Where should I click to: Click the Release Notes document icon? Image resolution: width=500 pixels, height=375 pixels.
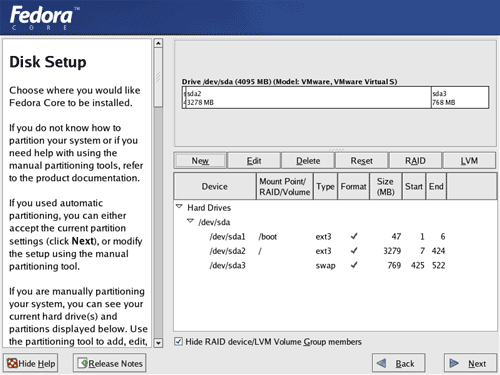[83, 363]
